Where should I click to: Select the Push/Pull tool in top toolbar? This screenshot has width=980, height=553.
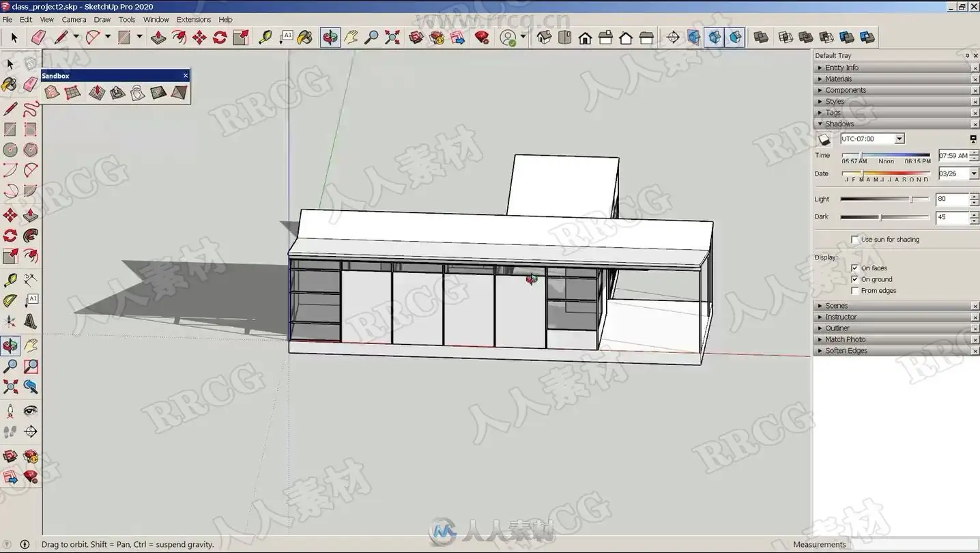(158, 38)
